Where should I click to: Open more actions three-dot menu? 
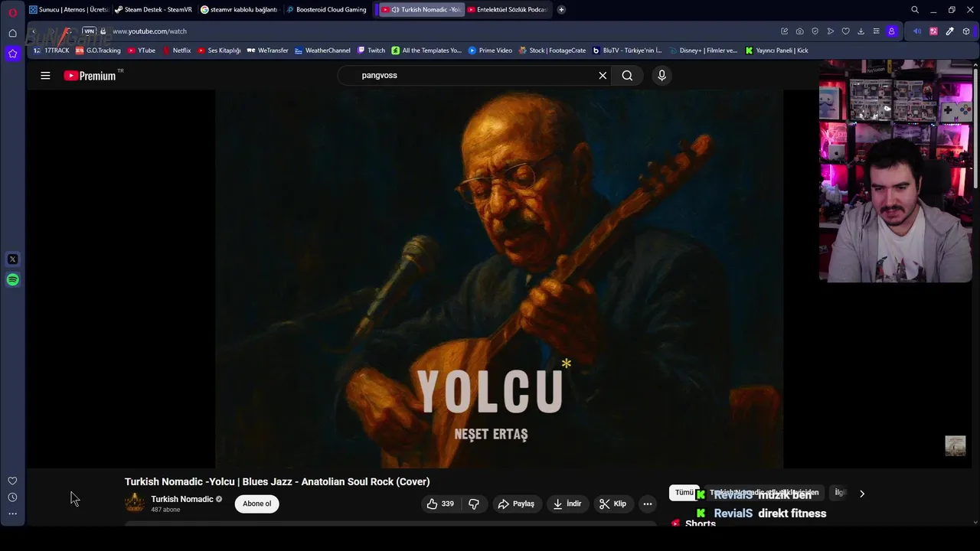[648, 504]
